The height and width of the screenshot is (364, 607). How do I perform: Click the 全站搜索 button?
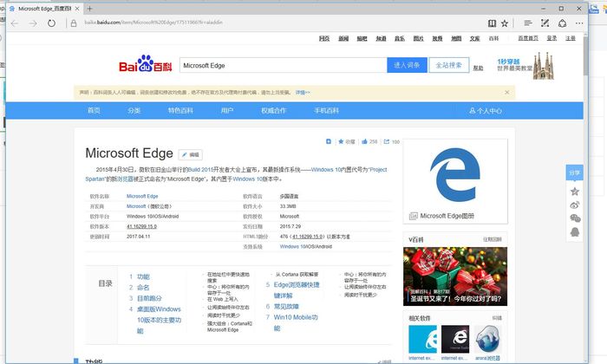(x=448, y=65)
